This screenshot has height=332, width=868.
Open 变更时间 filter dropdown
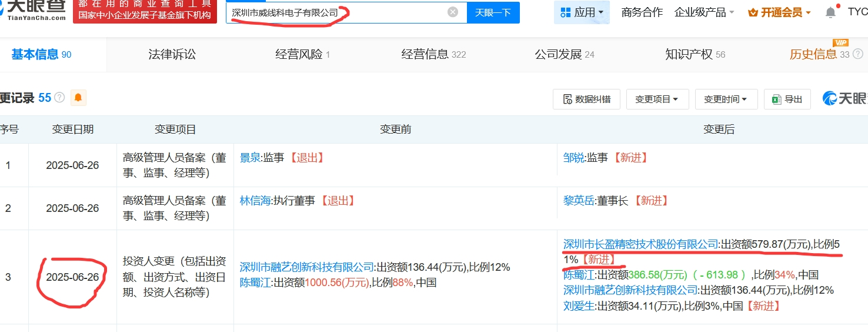coord(726,99)
